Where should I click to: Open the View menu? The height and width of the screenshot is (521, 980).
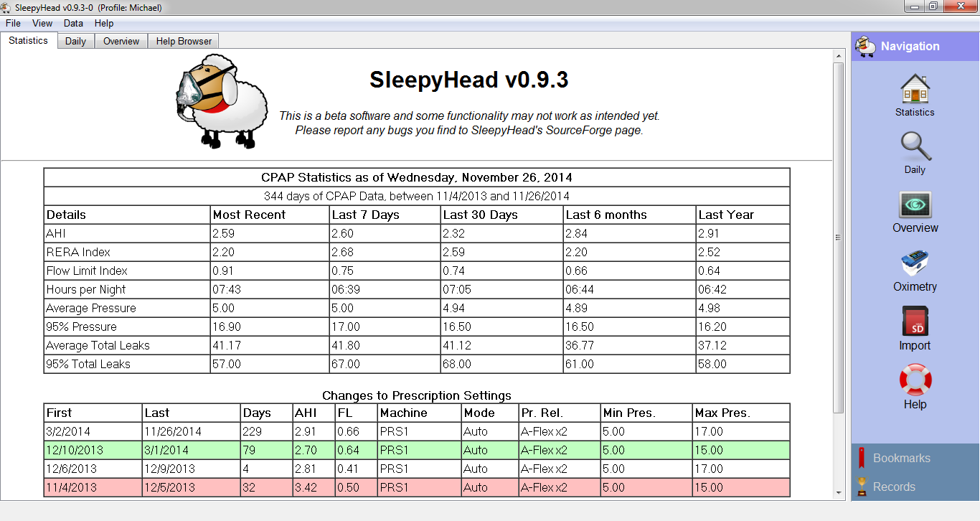pyautogui.click(x=42, y=24)
